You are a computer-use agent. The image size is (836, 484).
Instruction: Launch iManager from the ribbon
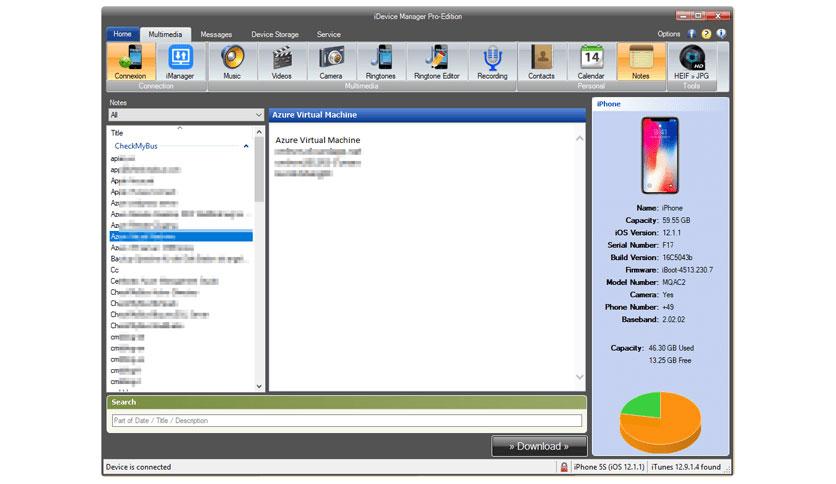(180, 62)
